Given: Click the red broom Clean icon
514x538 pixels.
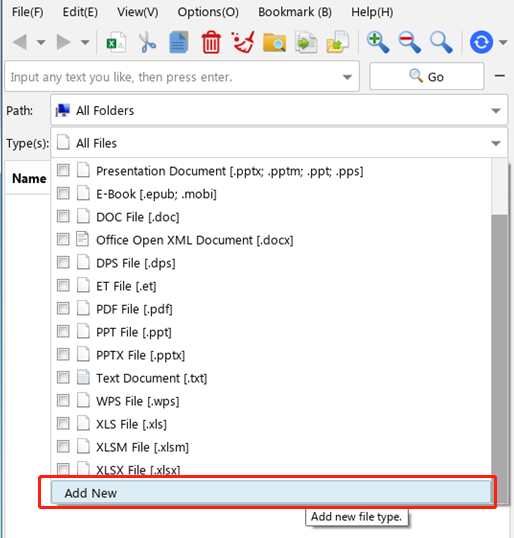Looking at the screenshot, I should point(243,42).
